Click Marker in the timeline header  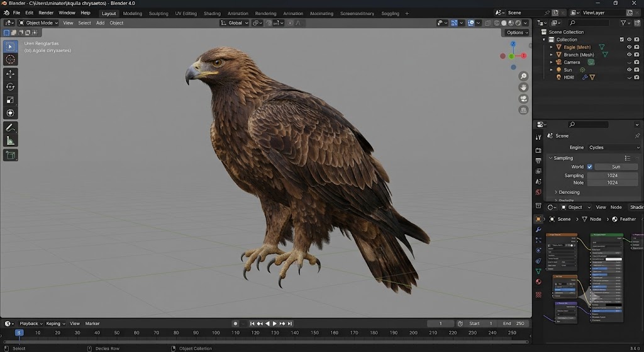(92, 324)
